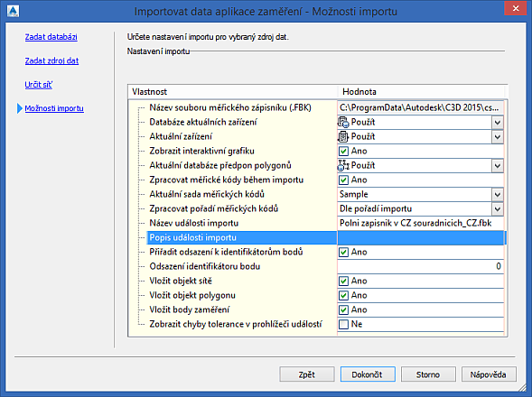Image resolution: width=532 pixels, height=397 pixels.
Task: Click the Dokončit button
Action: [x=368, y=374]
